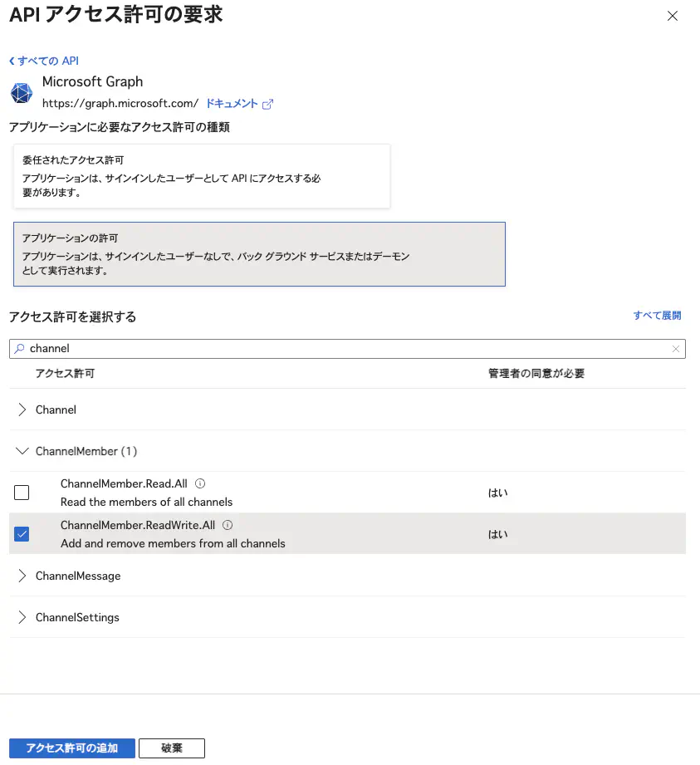Click すべて展開 to expand all groups
Viewport: 700px width, 765px height.
(657, 316)
